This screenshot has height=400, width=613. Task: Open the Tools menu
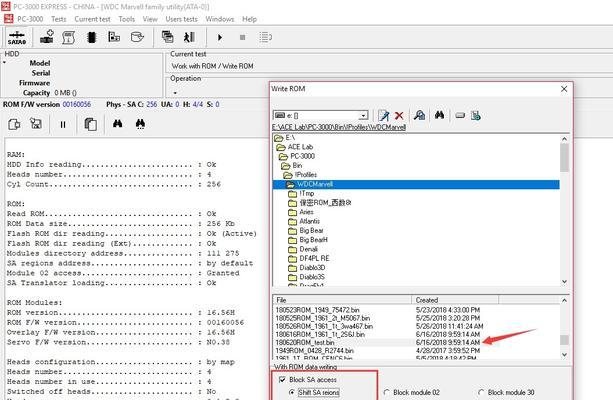click(x=127, y=19)
